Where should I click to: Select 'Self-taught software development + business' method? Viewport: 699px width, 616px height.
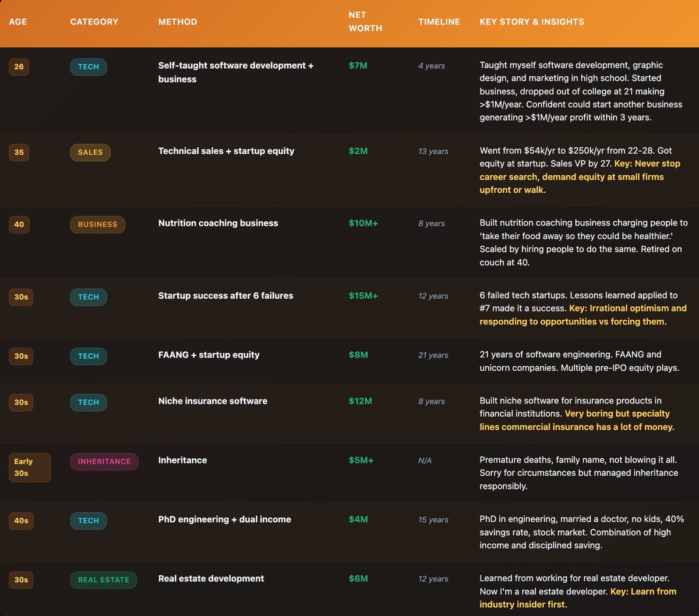236,72
